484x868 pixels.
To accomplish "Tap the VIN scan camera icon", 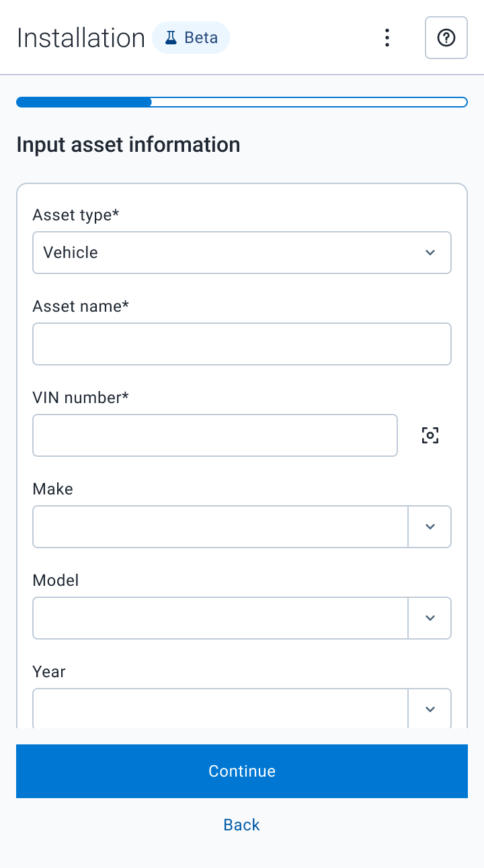I will pos(430,435).
